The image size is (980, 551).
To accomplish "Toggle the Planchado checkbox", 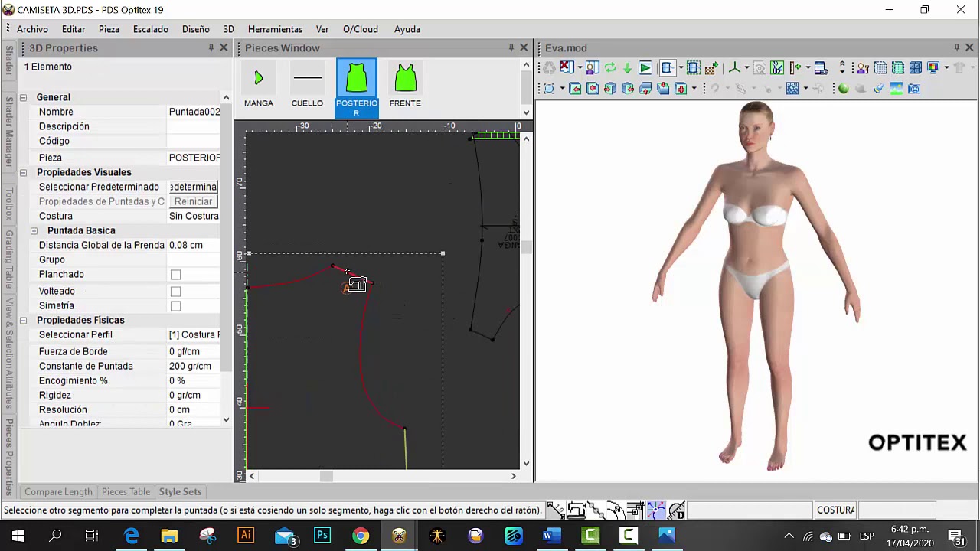I will [x=175, y=275].
